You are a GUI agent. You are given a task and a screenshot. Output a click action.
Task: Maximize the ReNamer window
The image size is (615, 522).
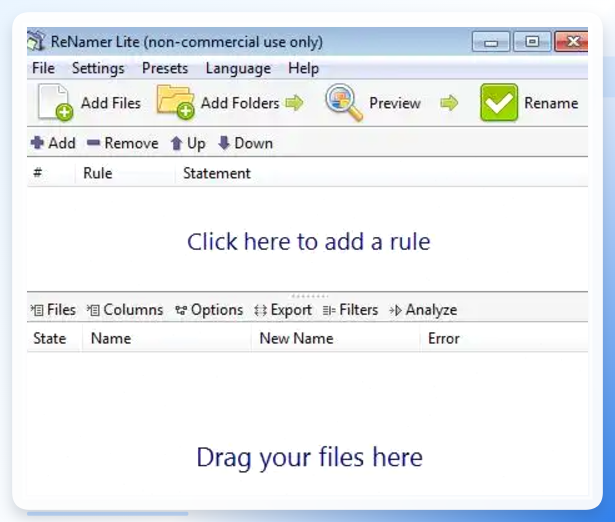point(532,41)
